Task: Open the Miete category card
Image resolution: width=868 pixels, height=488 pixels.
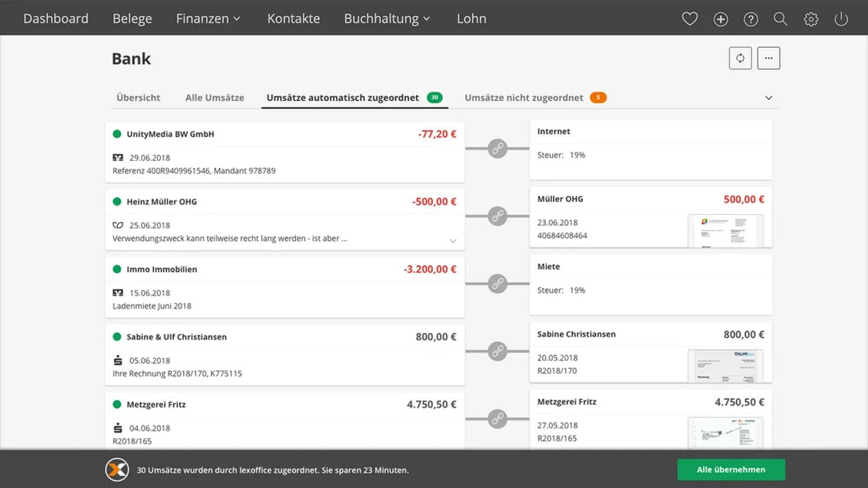Action: (x=651, y=285)
